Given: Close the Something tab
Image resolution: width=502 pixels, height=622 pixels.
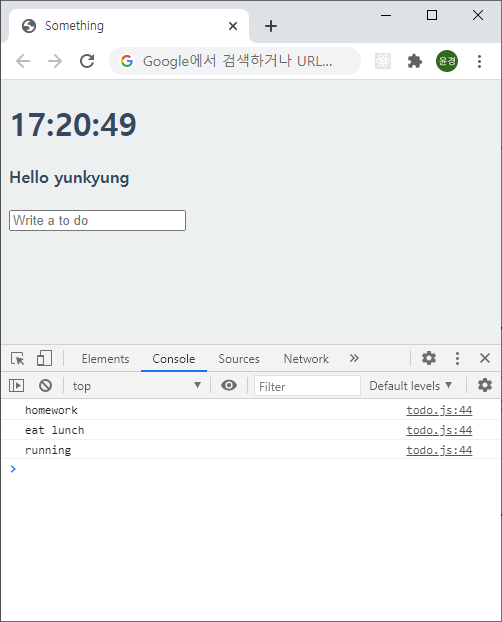Looking at the screenshot, I should [x=233, y=26].
